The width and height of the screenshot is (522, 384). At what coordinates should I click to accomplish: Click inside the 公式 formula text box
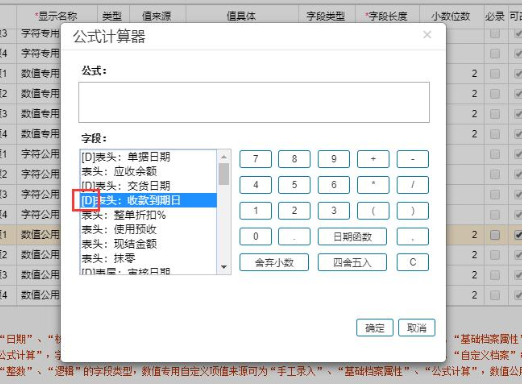254,102
